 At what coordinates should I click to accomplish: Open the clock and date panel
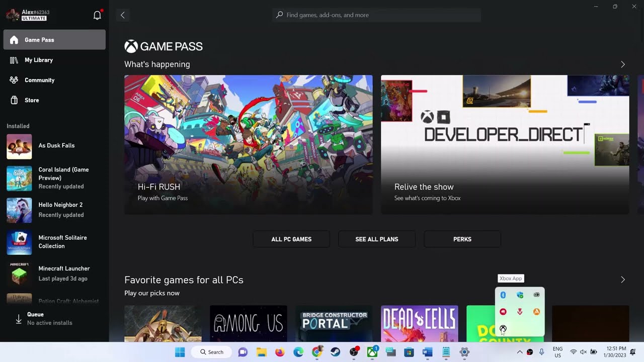click(x=616, y=352)
